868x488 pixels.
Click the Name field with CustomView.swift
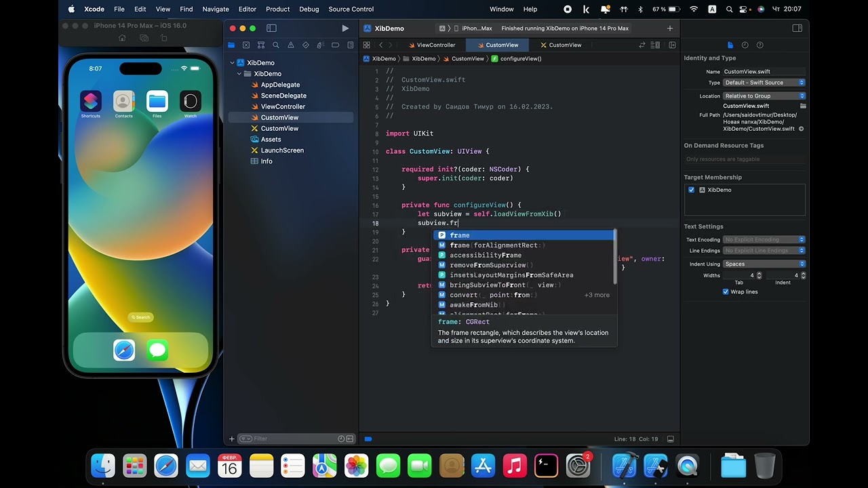(x=764, y=71)
